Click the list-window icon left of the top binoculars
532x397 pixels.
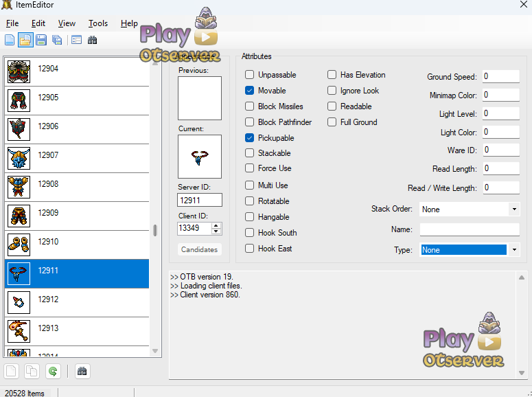[76, 40]
